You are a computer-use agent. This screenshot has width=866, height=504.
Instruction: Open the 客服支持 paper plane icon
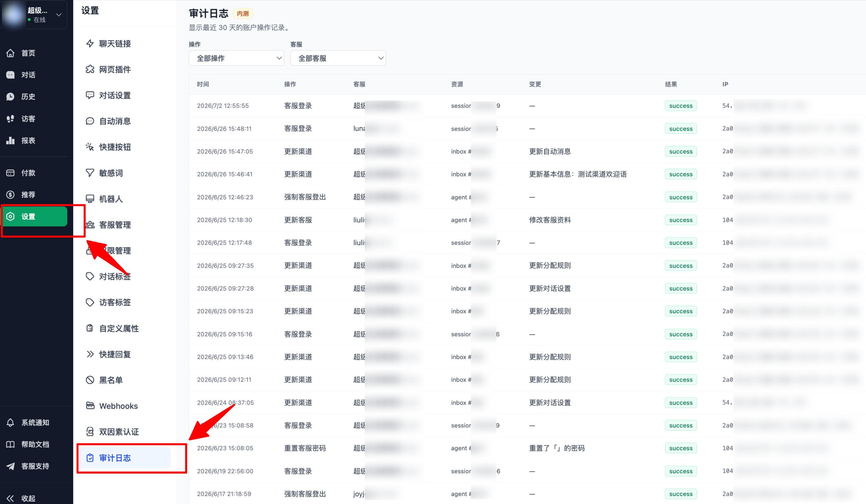tap(10, 466)
